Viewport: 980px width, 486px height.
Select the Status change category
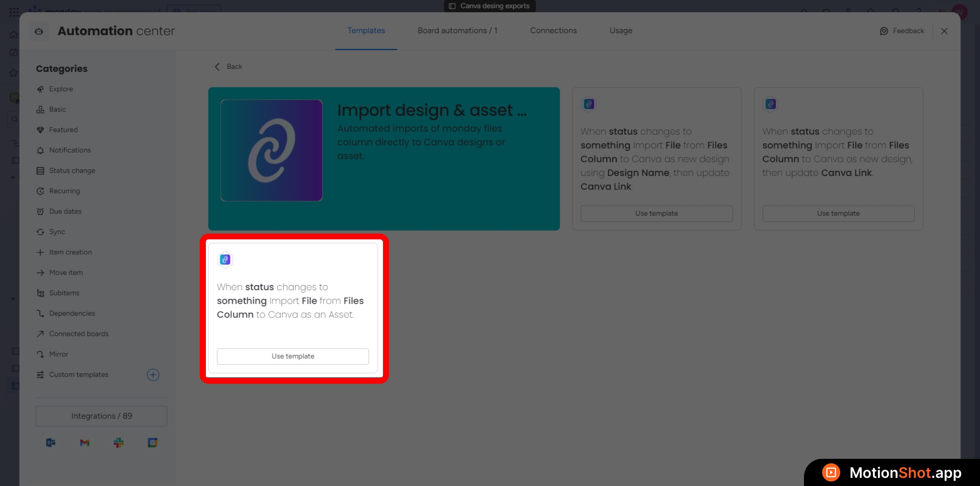pyautogui.click(x=72, y=170)
